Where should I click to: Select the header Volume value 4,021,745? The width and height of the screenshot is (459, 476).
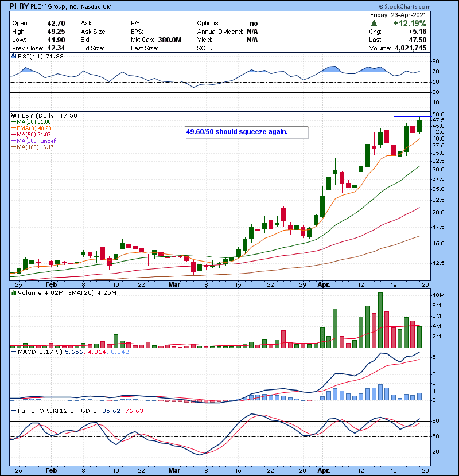[x=411, y=48]
